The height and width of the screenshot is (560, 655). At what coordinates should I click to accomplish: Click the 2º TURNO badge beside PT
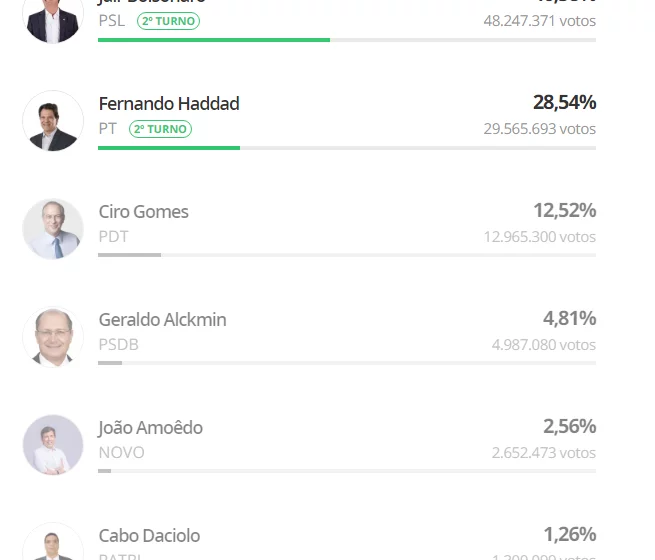point(160,129)
